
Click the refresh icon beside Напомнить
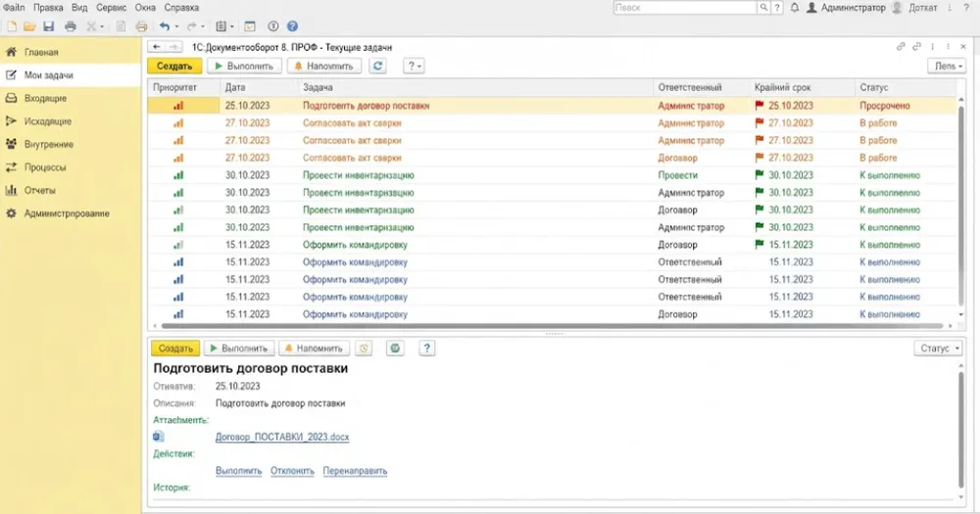(x=377, y=66)
